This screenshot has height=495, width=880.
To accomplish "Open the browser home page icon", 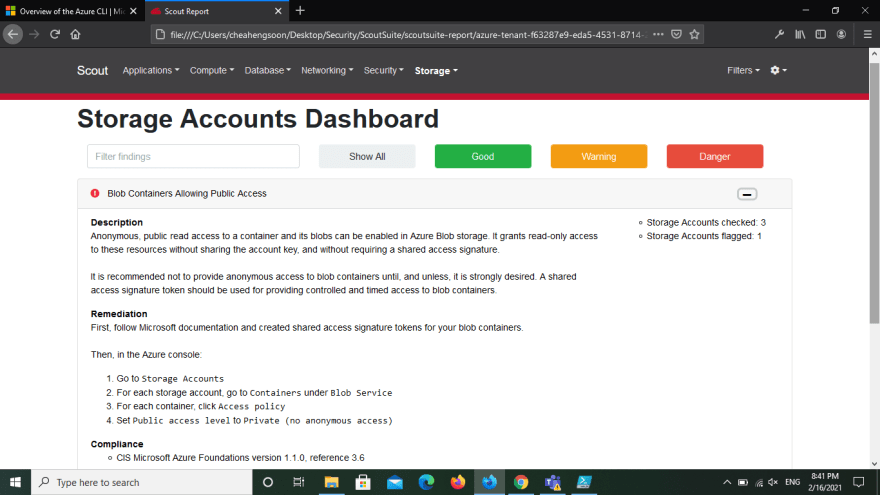I will point(75,35).
